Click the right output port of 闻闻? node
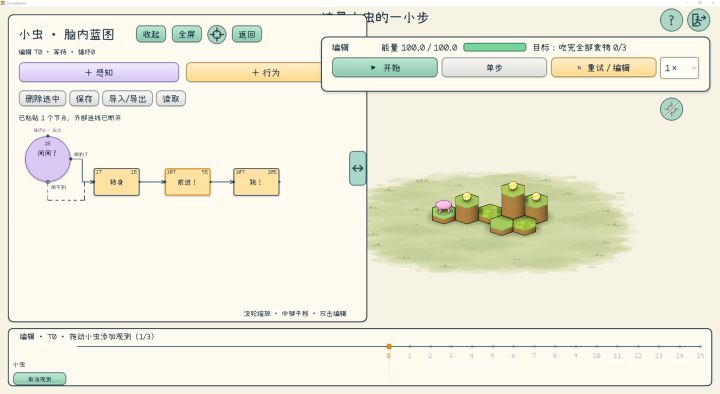Viewport: 720px width, 394px height. pos(71,159)
